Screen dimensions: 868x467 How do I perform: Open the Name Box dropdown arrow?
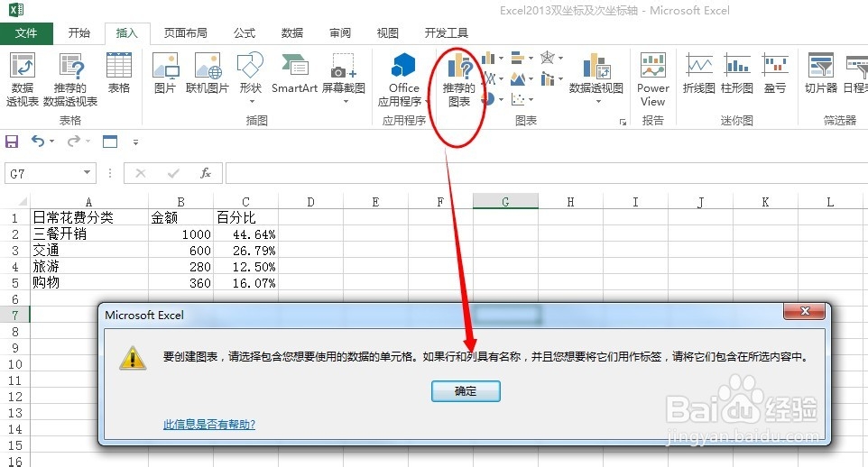point(87,172)
